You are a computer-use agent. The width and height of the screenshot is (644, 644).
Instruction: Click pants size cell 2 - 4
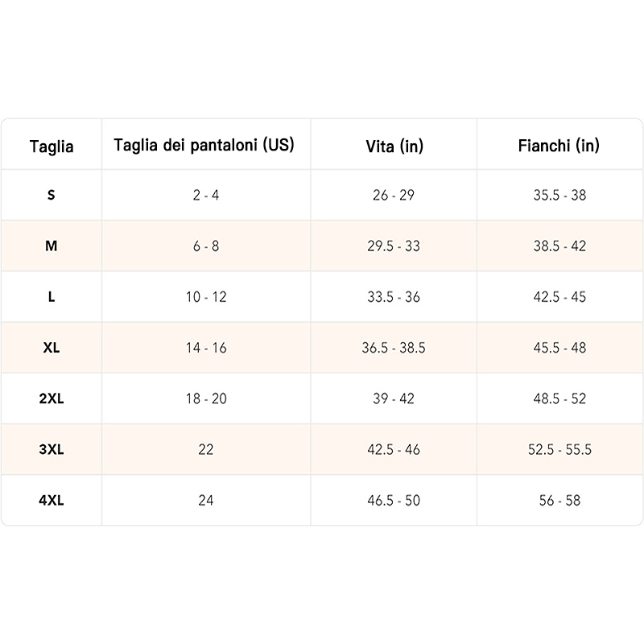click(206, 195)
